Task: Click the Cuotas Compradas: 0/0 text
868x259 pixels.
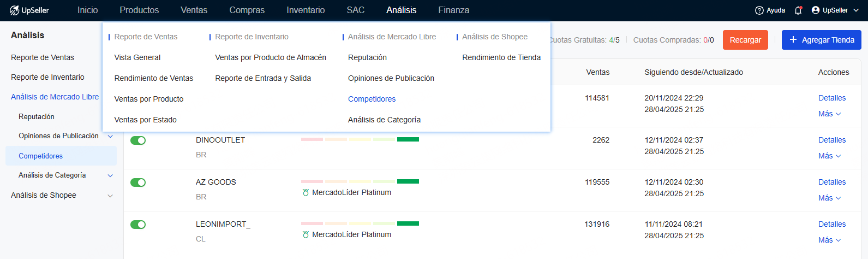Action: tap(673, 40)
